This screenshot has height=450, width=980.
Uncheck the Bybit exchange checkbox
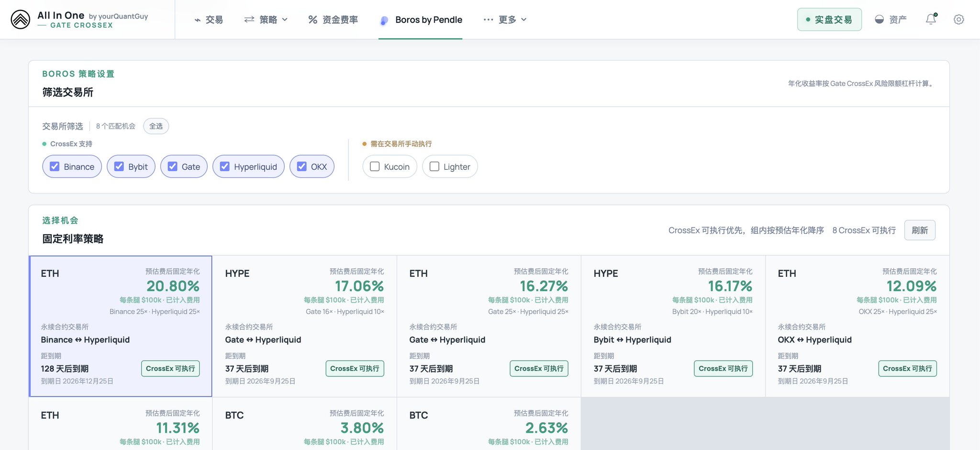[119, 166]
